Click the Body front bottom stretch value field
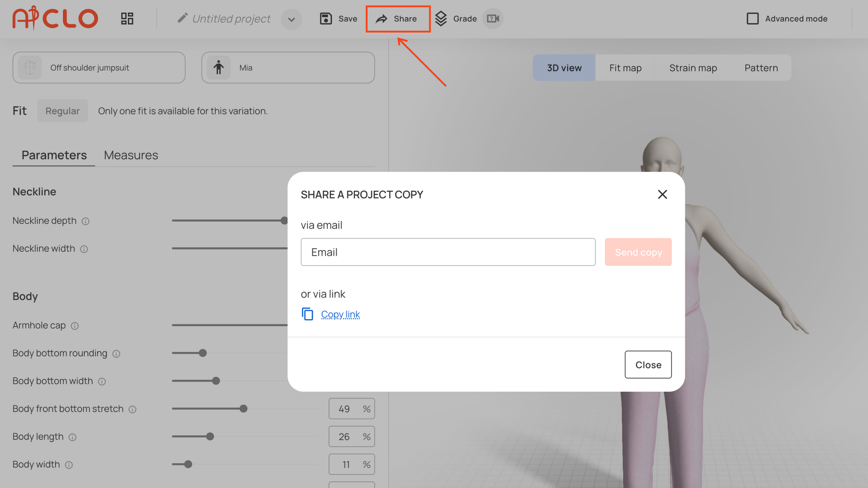The image size is (868, 488). (x=352, y=409)
